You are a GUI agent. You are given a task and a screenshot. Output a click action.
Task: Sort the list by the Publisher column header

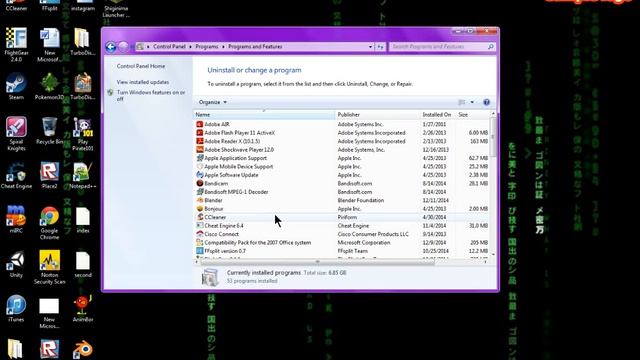coord(378,115)
